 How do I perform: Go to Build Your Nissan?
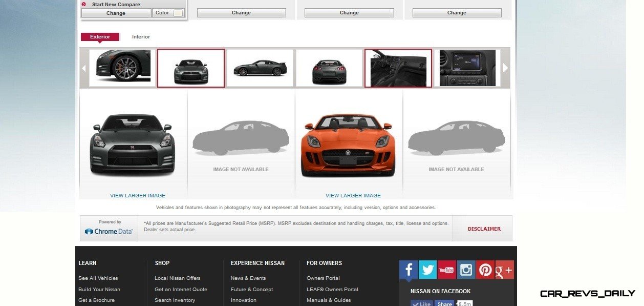pyautogui.click(x=99, y=290)
